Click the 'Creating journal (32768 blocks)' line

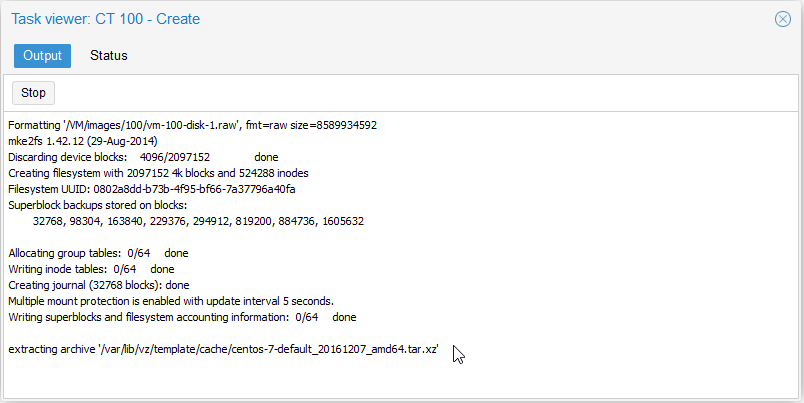point(99,285)
